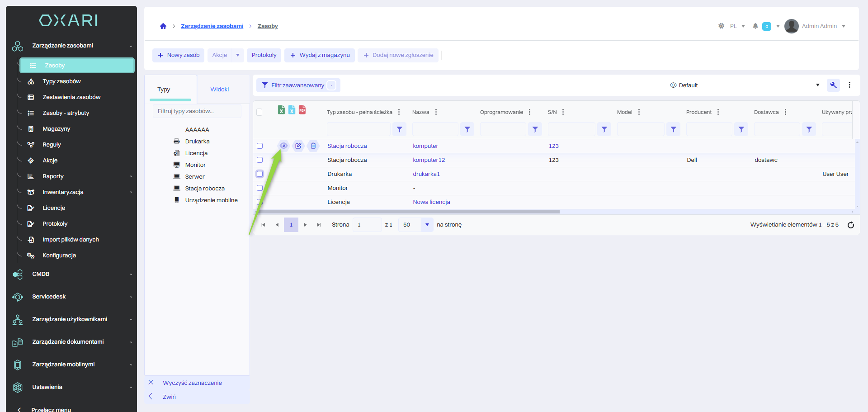Export the table to PDF
Image resolution: width=868 pixels, height=412 pixels.
click(x=302, y=110)
